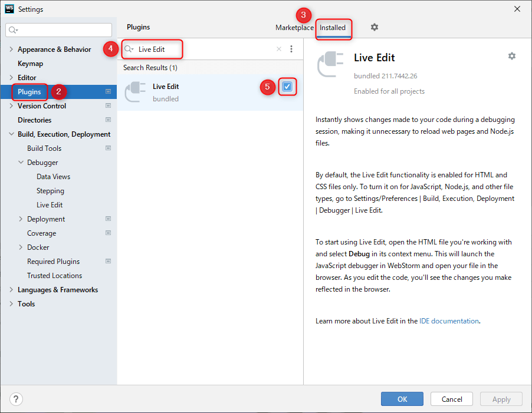Collapse the Debugger subtree

point(21,162)
